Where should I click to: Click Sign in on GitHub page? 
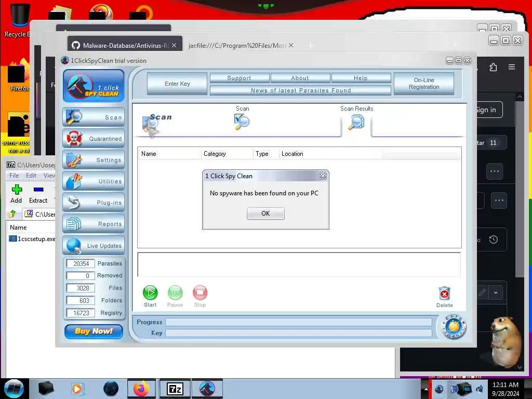[486, 110]
